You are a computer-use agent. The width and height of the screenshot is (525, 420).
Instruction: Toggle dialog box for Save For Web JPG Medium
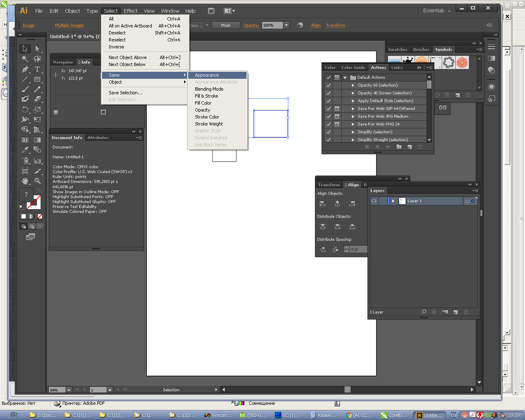coord(337,116)
